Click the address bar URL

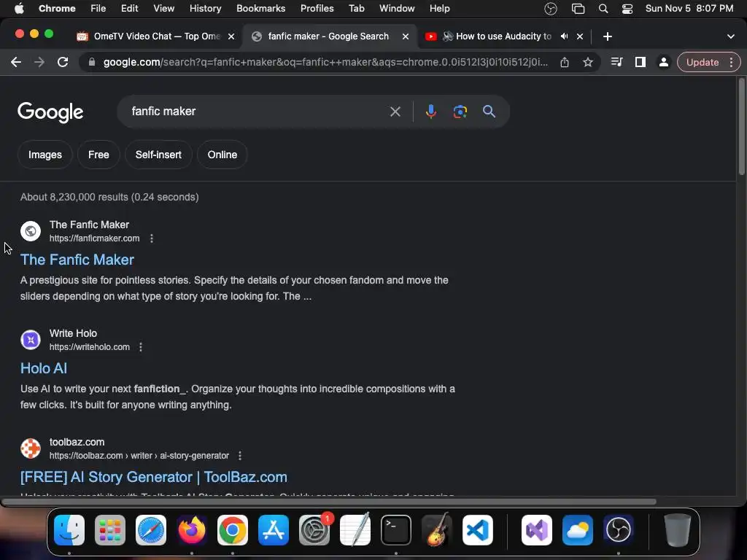tap(325, 63)
